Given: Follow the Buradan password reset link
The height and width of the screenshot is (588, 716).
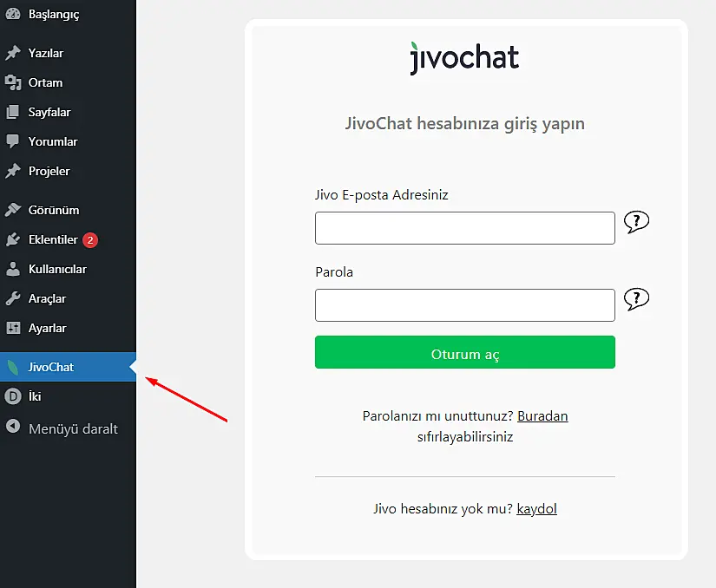Looking at the screenshot, I should (x=542, y=416).
